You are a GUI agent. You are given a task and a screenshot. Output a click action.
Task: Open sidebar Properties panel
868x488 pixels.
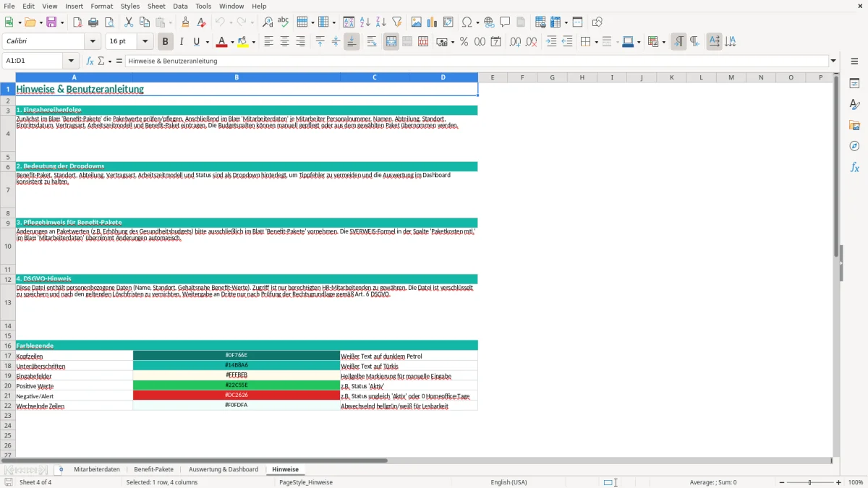[854, 84]
